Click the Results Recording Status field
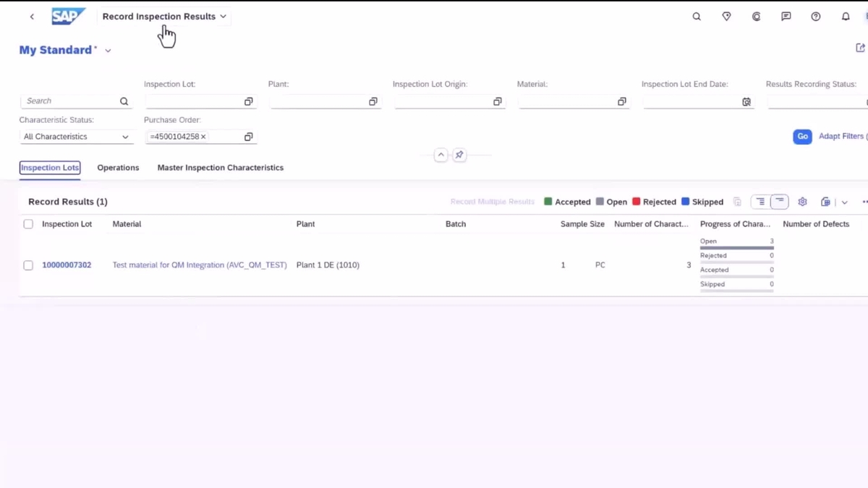This screenshot has height=488, width=868. [x=817, y=102]
